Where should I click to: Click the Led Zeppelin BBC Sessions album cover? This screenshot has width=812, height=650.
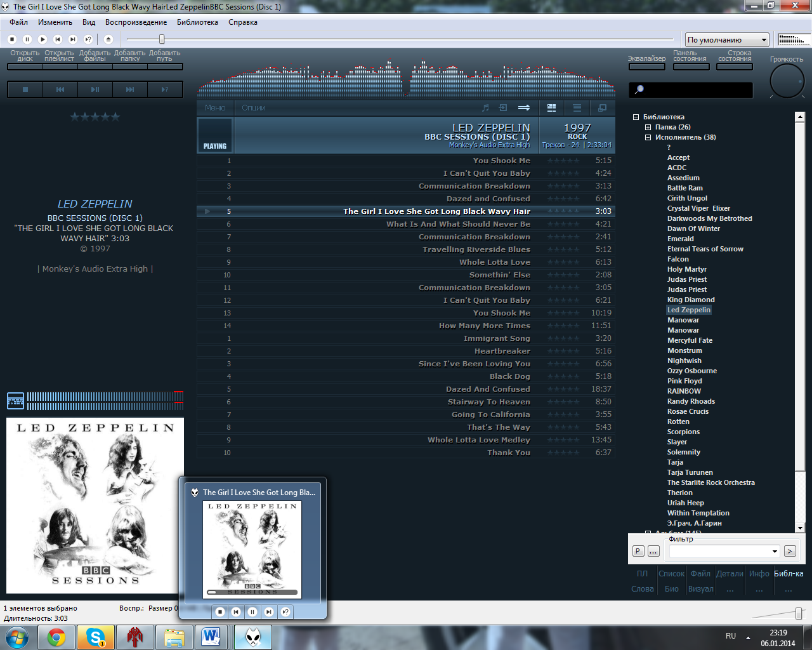(95, 505)
